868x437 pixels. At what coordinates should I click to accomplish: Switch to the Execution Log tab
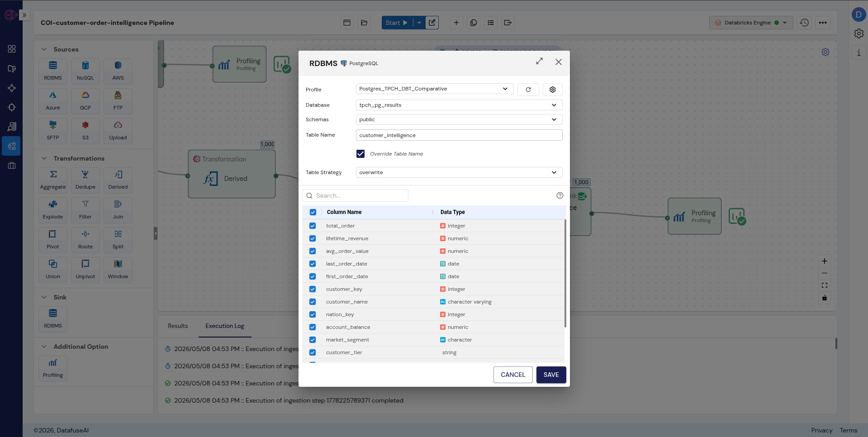[225, 326]
